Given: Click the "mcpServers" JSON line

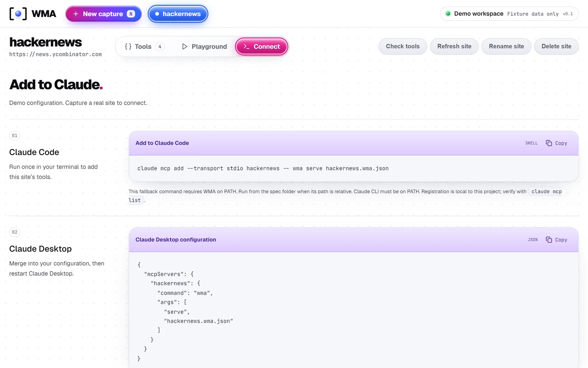Looking at the screenshot, I should click(169, 274).
